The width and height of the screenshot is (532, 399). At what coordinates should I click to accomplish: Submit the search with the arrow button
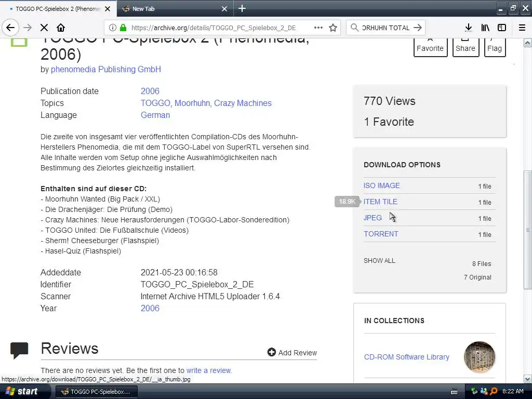click(418, 28)
